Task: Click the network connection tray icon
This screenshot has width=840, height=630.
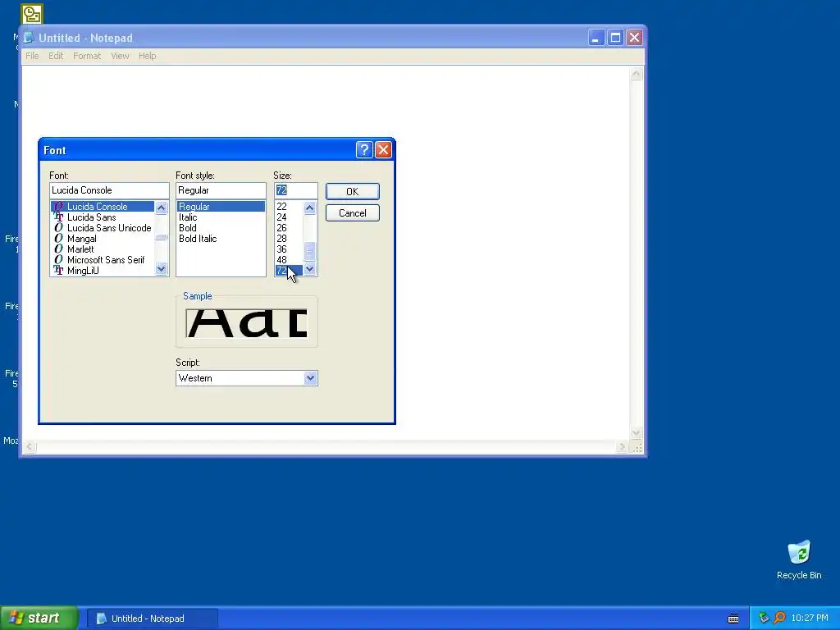Action: pos(764,619)
